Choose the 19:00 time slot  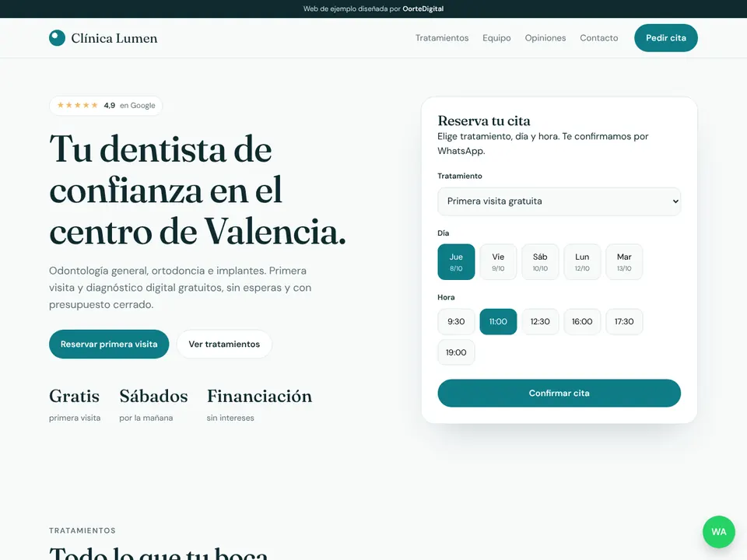click(x=456, y=352)
